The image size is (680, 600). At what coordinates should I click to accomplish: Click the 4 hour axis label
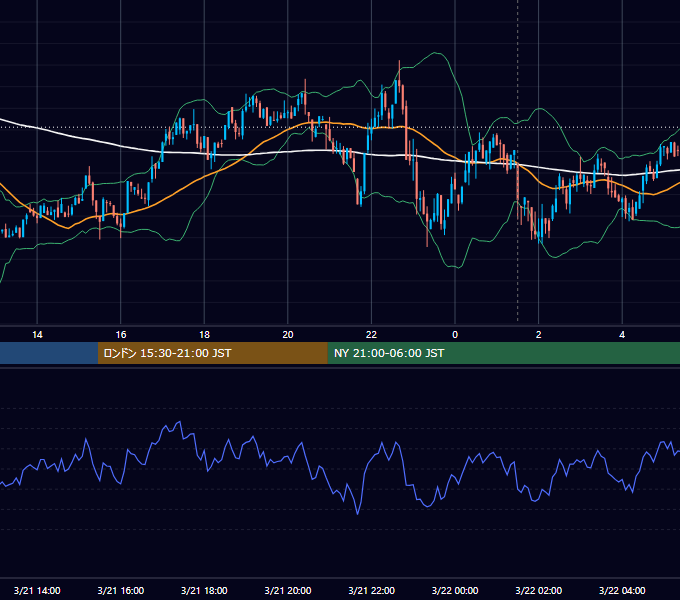tap(622, 335)
